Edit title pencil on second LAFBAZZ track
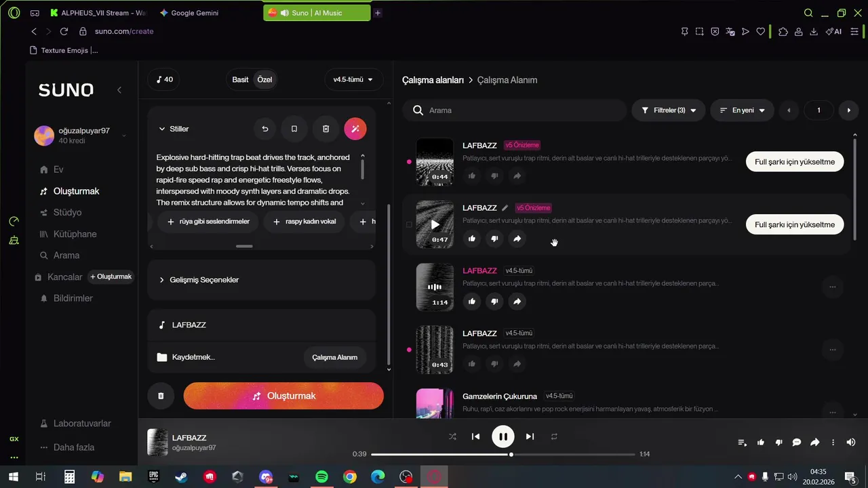 (x=505, y=208)
